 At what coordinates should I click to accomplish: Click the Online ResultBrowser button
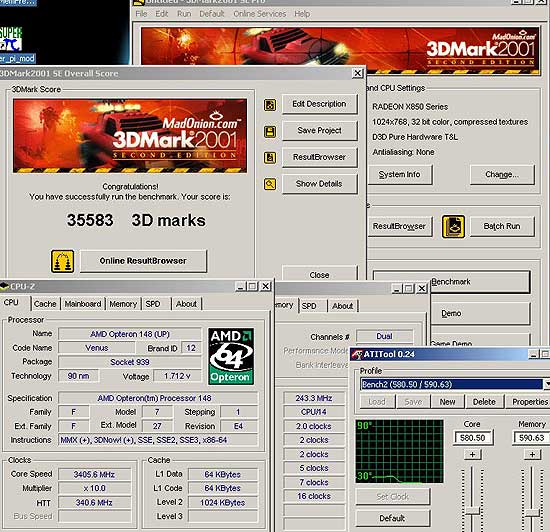click(x=143, y=261)
